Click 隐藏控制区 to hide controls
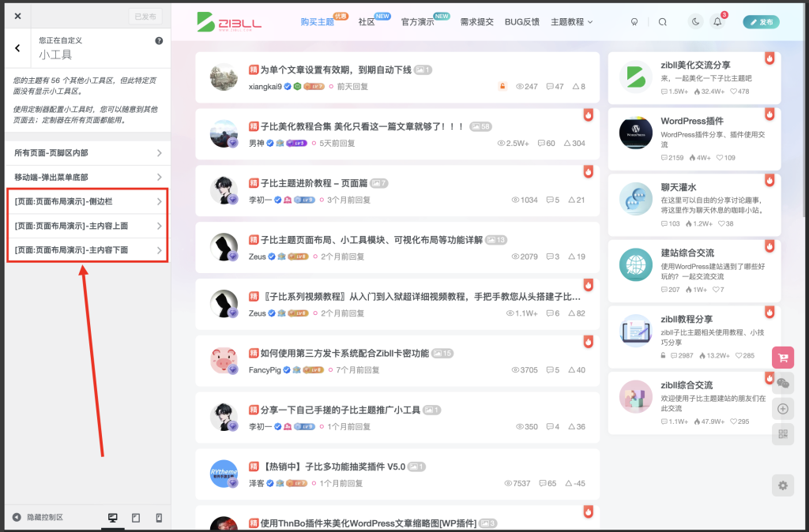809x532 pixels. [38, 517]
